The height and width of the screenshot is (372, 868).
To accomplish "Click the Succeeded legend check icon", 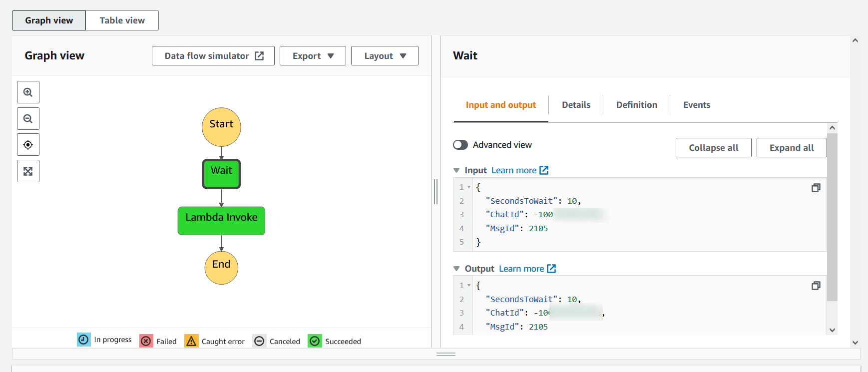I will 315,341.
